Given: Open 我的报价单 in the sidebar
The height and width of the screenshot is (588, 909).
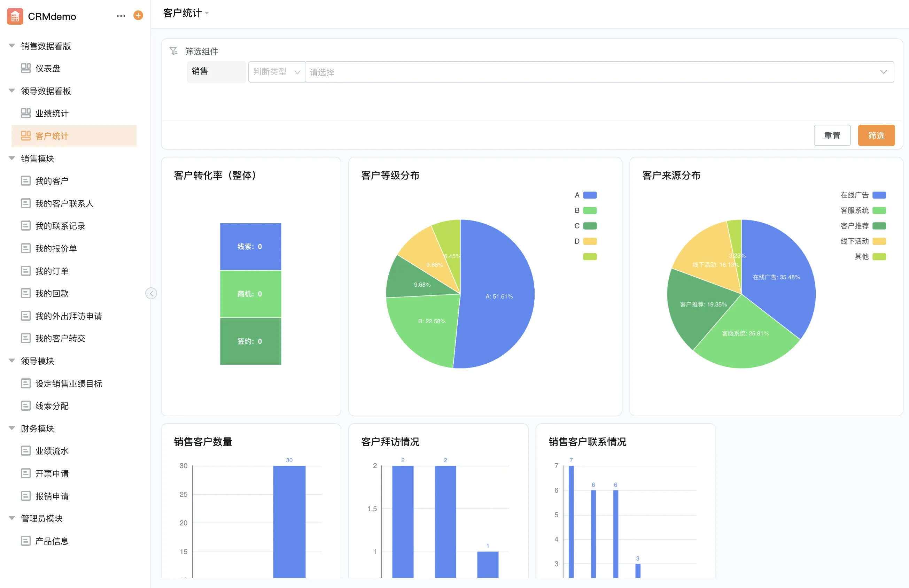Looking at the screenshot, I should click(56, 249).
